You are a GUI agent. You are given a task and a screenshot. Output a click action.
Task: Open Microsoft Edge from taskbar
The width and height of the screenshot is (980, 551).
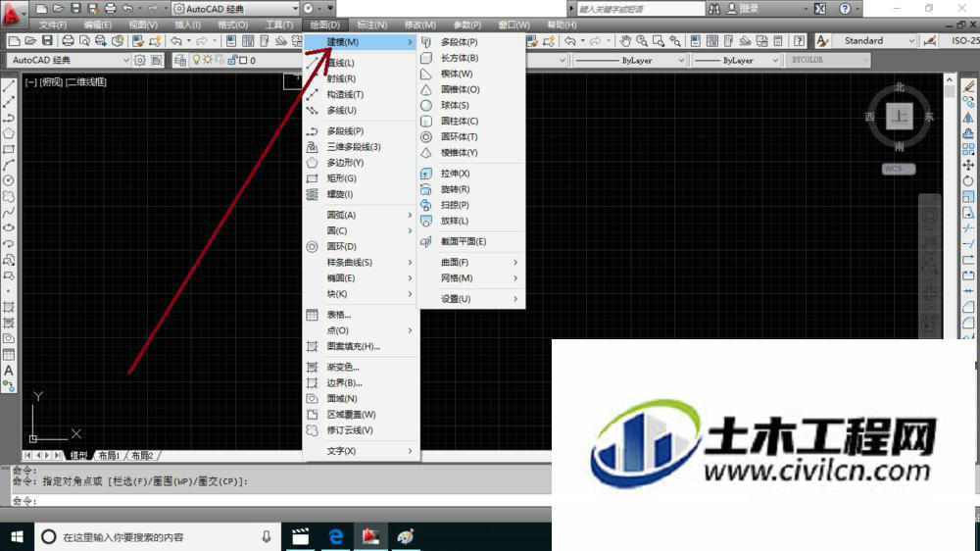pos(335,536)
